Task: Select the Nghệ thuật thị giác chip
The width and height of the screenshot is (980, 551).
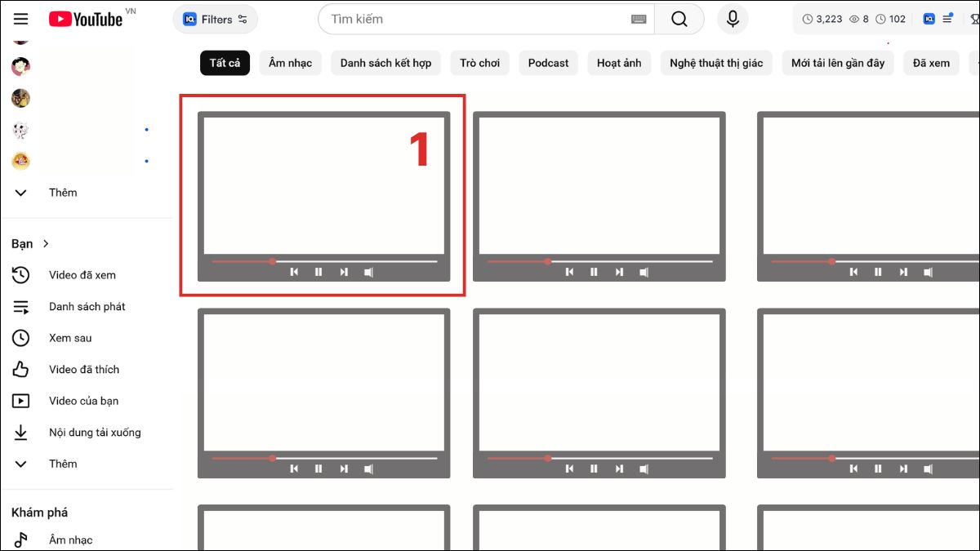Action: pos(716,63)
